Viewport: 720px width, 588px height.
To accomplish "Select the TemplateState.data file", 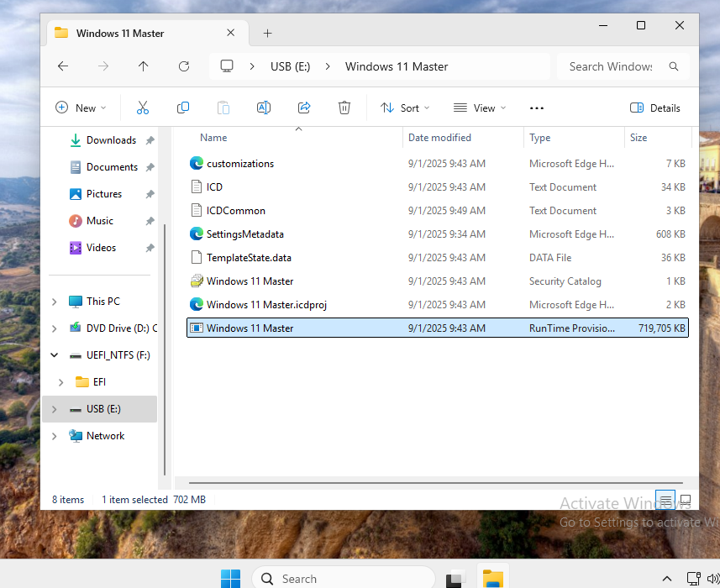I will pos(249,258).
